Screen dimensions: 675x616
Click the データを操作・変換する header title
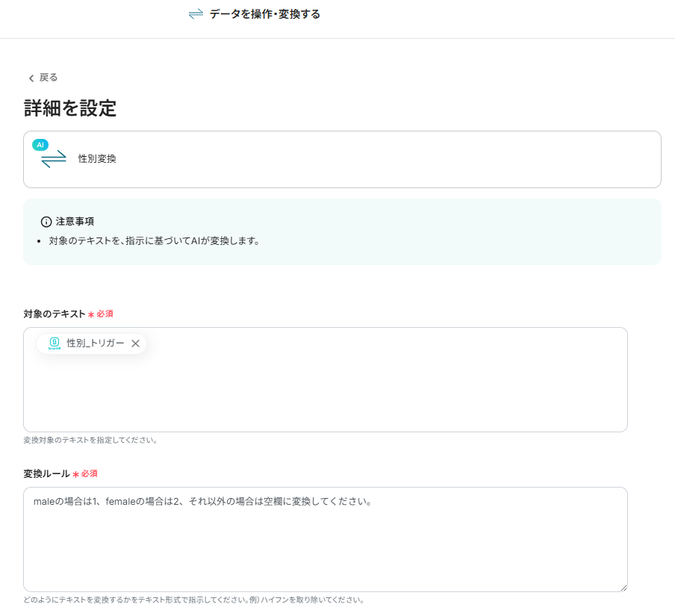pos(265,13)
